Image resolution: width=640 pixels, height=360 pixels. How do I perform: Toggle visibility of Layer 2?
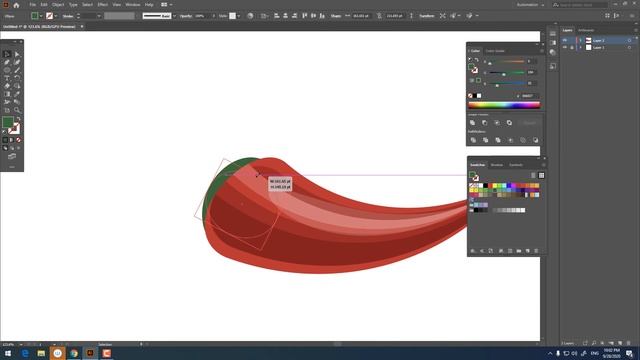tap(565, 40)
